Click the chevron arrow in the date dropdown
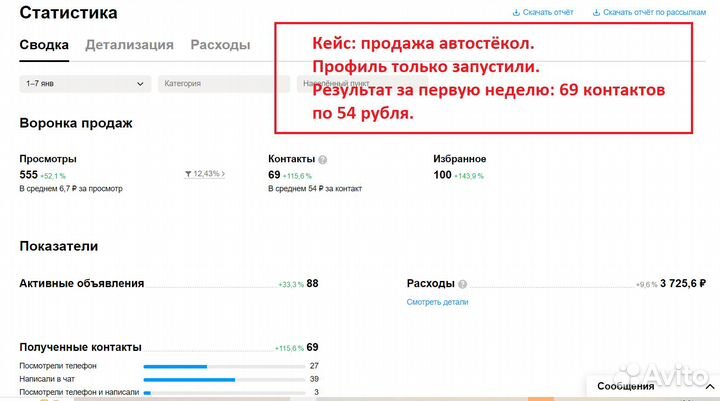This screenshot has width=720, height=401. (140, 84)
